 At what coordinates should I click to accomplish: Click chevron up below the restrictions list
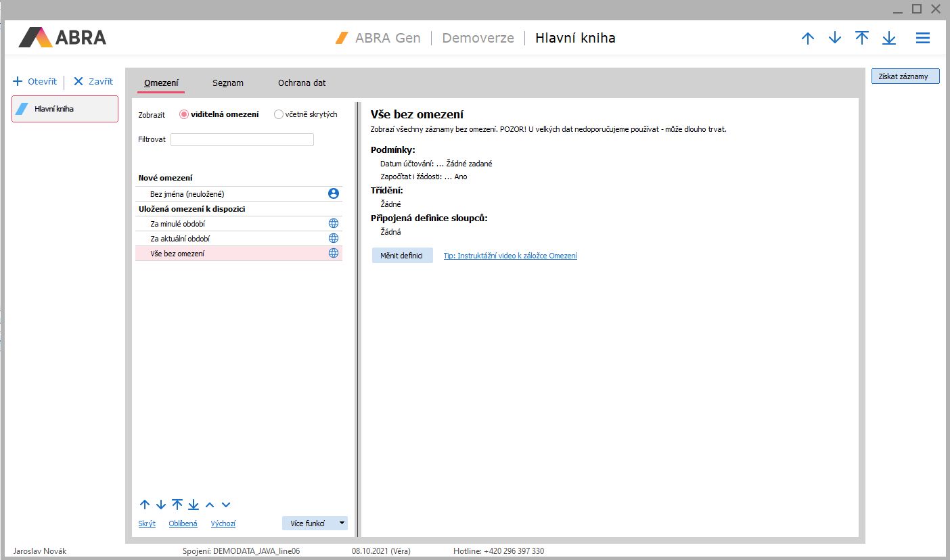210,505
